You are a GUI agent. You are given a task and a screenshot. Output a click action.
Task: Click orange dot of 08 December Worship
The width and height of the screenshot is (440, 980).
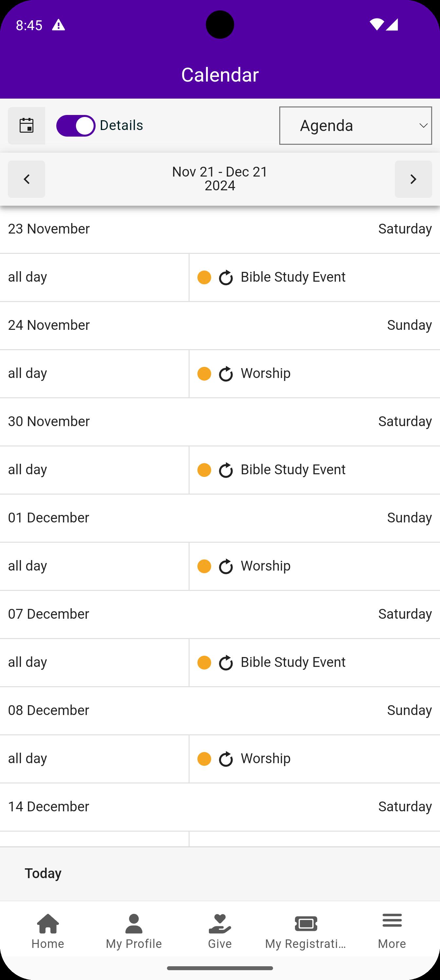tap(204, 759)
